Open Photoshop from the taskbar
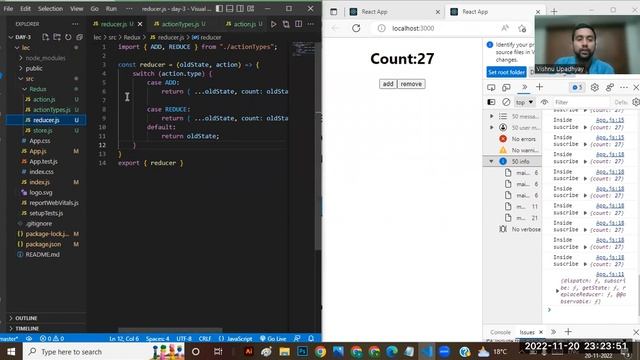 click(x=302, y=351)
